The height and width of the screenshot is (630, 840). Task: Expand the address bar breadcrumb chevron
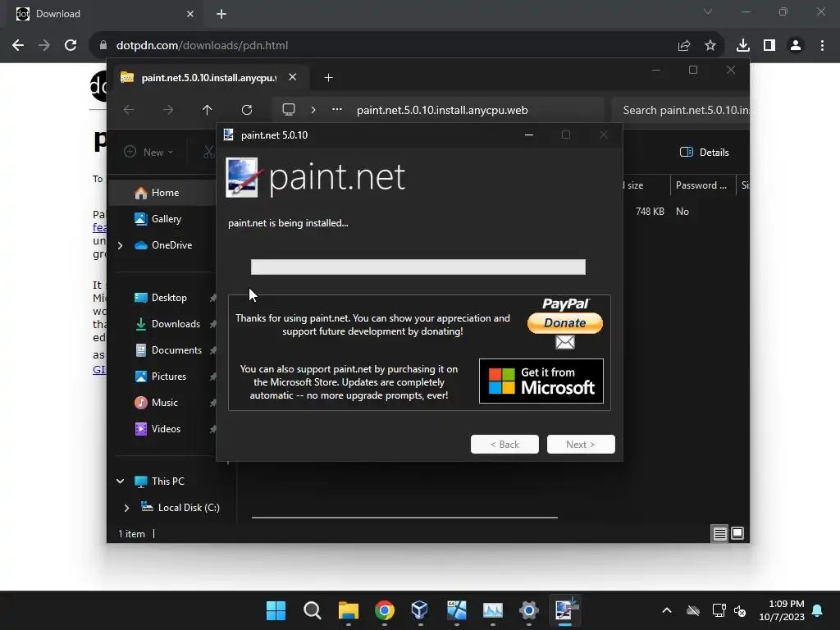[x=313, y=110]
